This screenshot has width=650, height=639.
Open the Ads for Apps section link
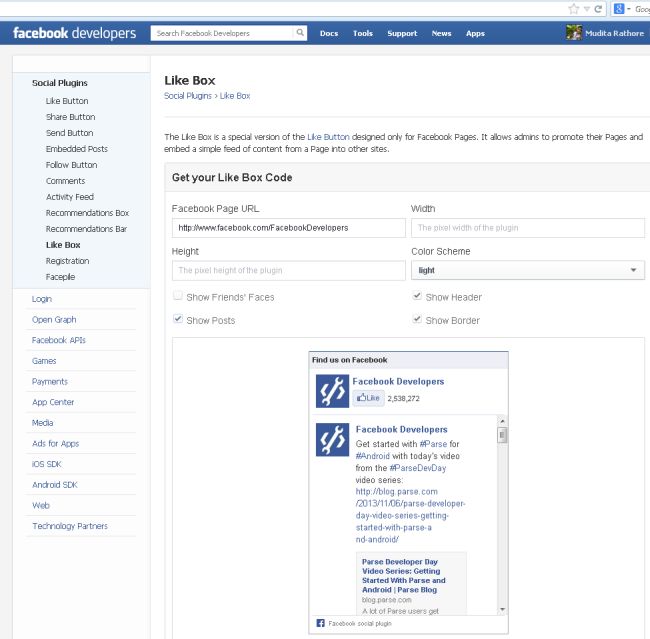[55, 443]
